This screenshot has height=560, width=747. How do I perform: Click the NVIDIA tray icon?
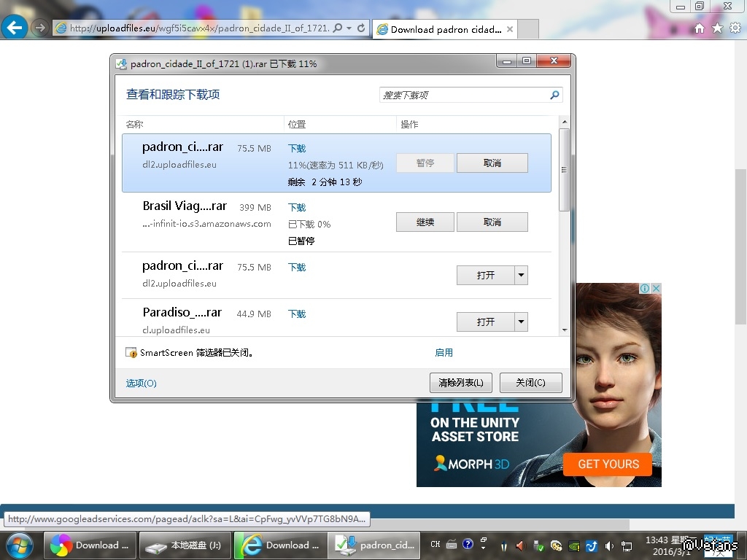point(574,545)
